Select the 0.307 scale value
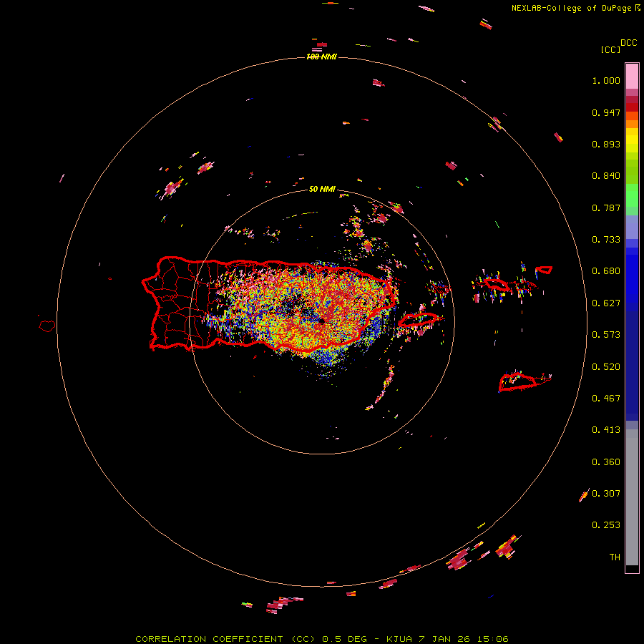 [x=606, y=494]
